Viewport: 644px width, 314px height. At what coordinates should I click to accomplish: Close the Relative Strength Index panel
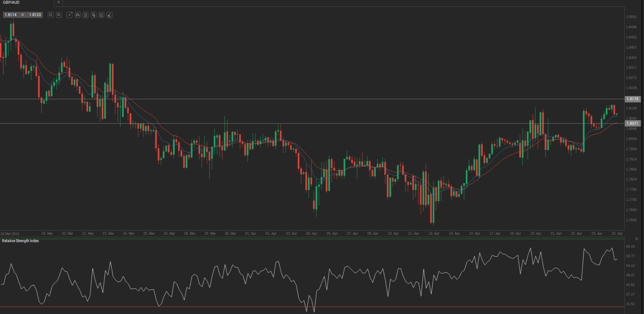(636, 239)
